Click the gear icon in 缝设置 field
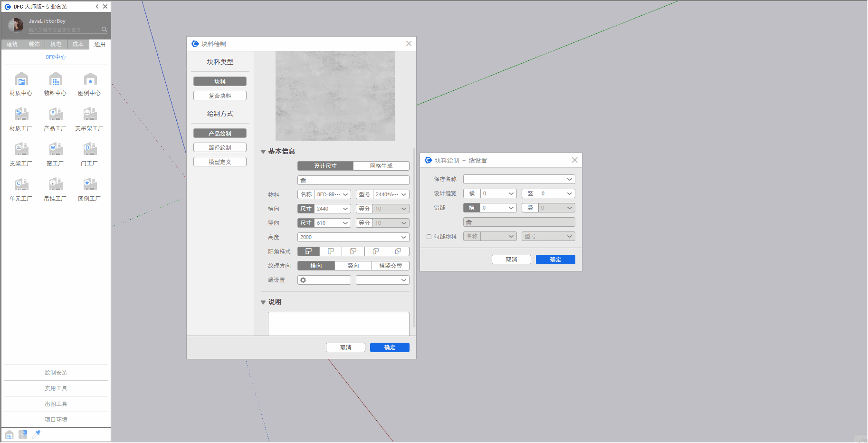This screenshot has width=868, height=443. point(303,280)
